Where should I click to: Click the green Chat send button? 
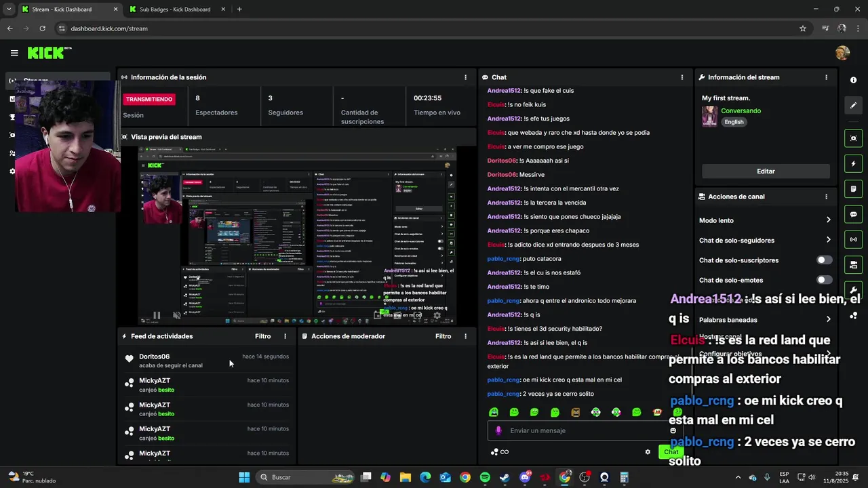pos(671,452)
